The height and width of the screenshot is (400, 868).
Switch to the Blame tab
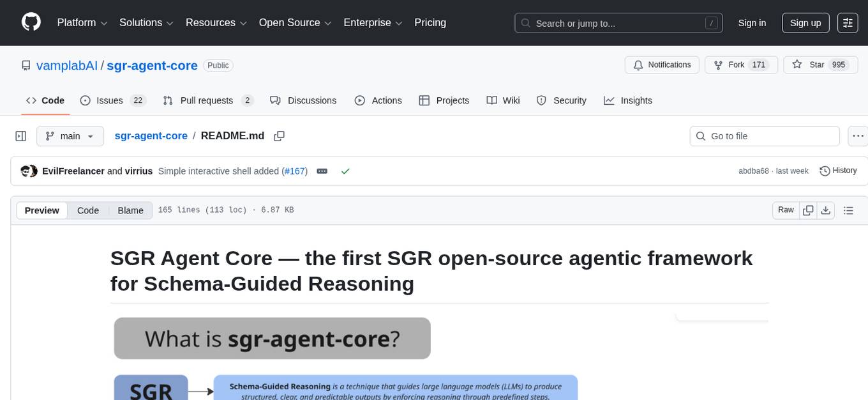point(130,210)
